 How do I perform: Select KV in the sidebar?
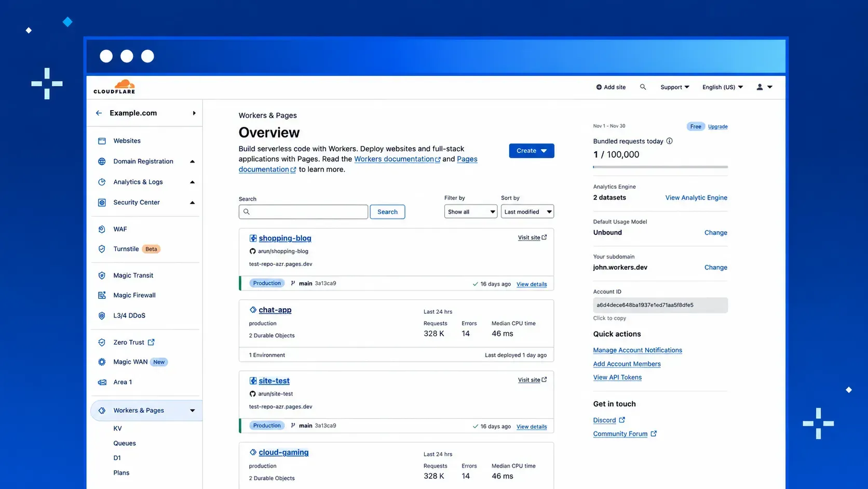point(117,429)
